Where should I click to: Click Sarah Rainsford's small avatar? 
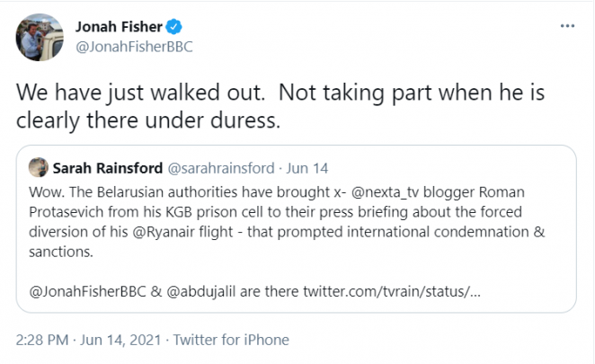pos(38,166)
